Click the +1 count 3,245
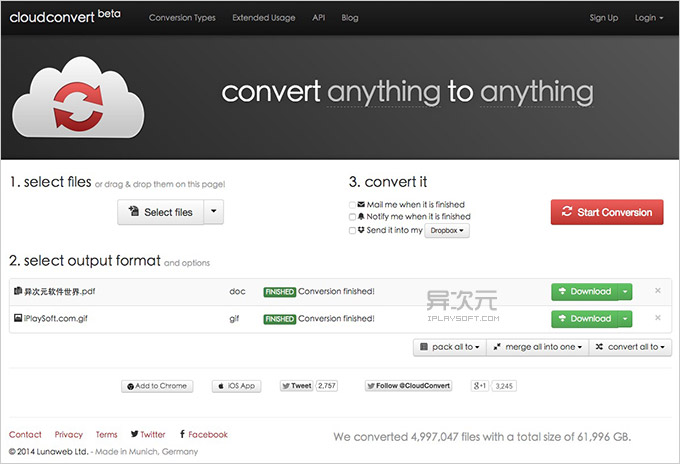Image resolution: width=680 pixels, height=464 pixels. tap(504, 386)
